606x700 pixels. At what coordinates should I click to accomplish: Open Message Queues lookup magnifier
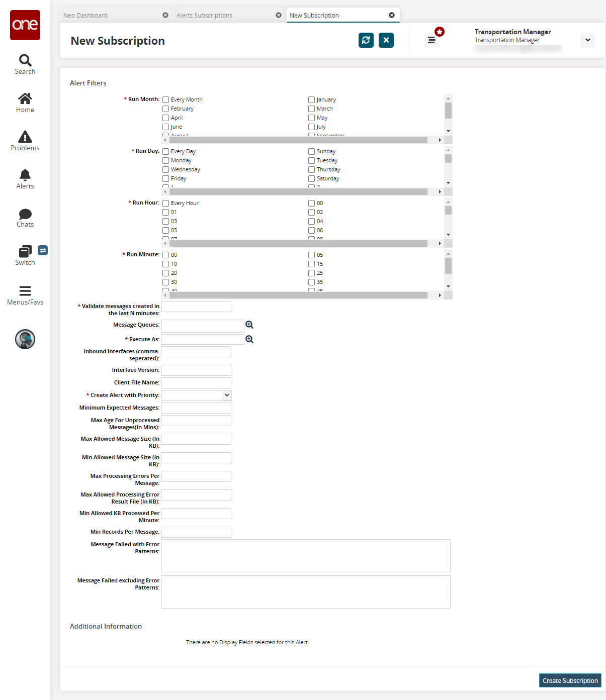click(x=249, y=325)
